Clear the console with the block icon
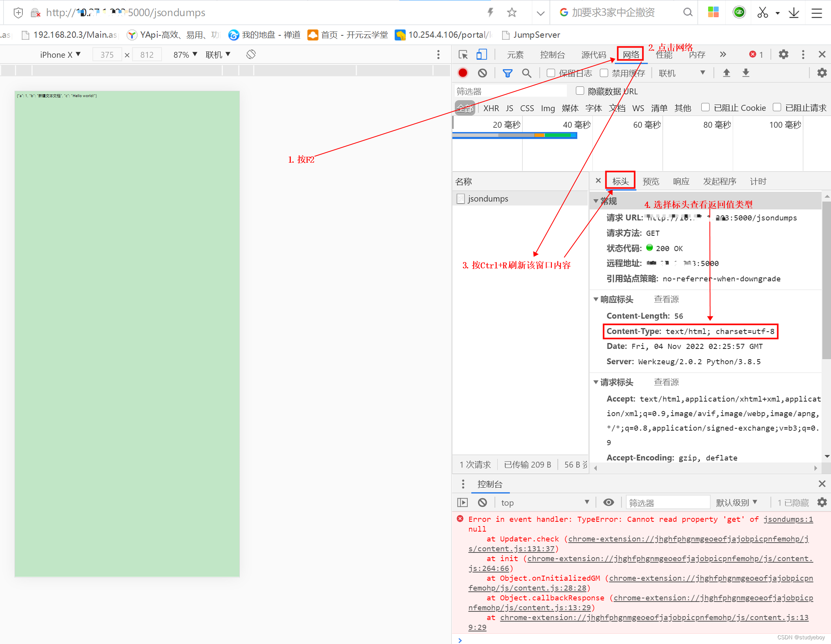 pyautogui.click(x=482, y=503)
